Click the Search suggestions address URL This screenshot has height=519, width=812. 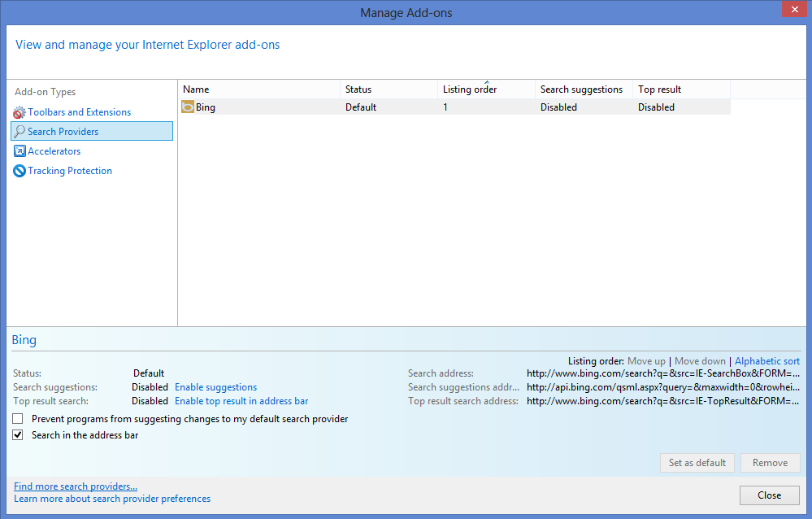pos(663,387)
